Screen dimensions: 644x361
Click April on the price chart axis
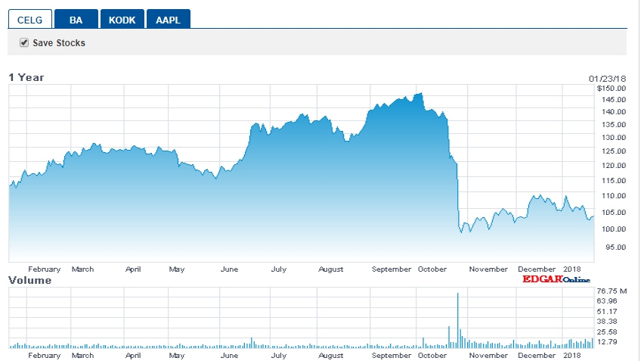click(x=133, y=269)
